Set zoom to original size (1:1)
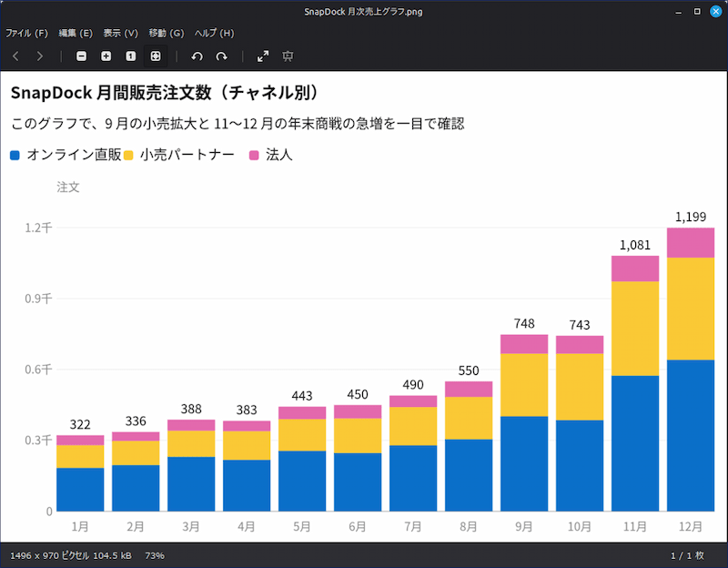Screen dimensions: 728x568 (x=130, y=56)
